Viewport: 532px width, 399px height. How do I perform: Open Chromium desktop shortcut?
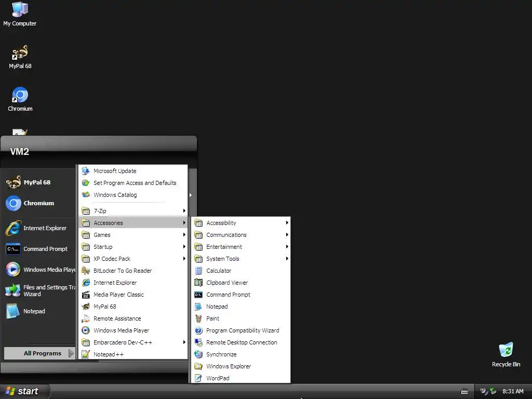click(20, 99)
